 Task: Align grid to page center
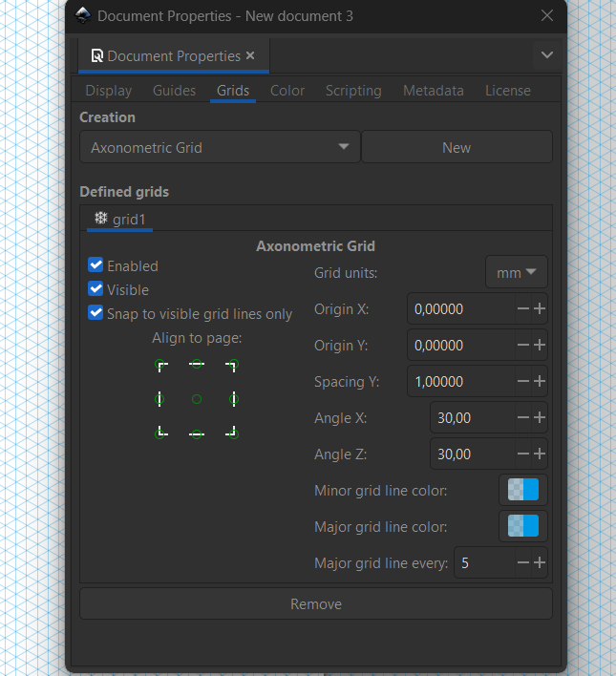point(197,400)
